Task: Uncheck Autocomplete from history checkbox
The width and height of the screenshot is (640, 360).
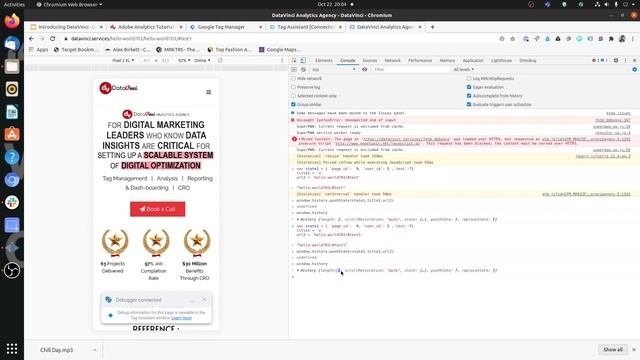Action: click(469, 96)
